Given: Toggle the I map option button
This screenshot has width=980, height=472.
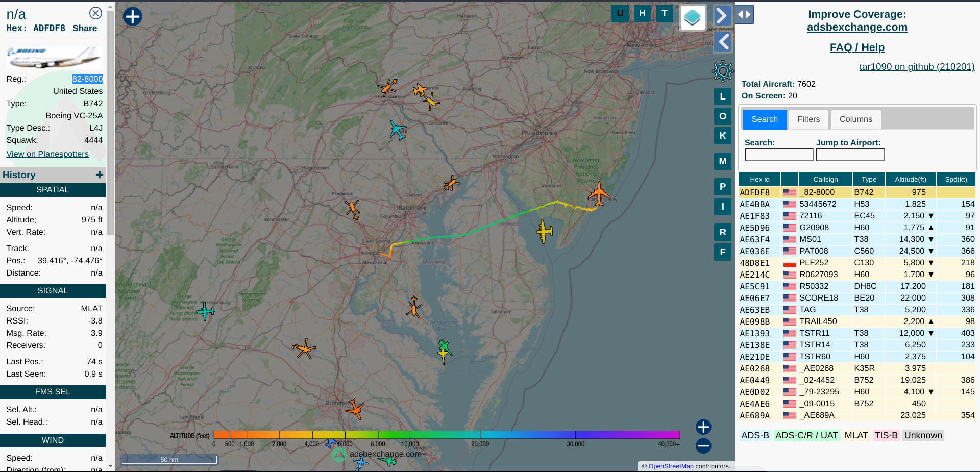Looking at the screenshot, I should [723, 207].
